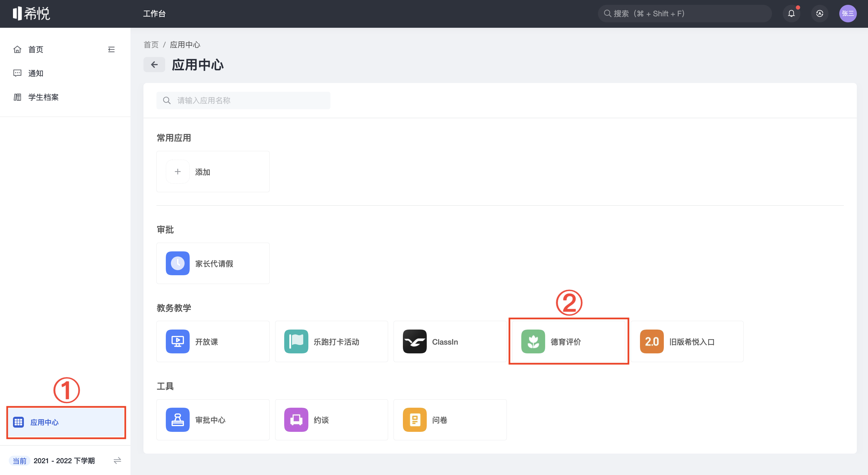This screenshot has width=868, height=475.
Task: Click the 约谈 purple icon
Action: pyautogui.click(x=296, y=420)
